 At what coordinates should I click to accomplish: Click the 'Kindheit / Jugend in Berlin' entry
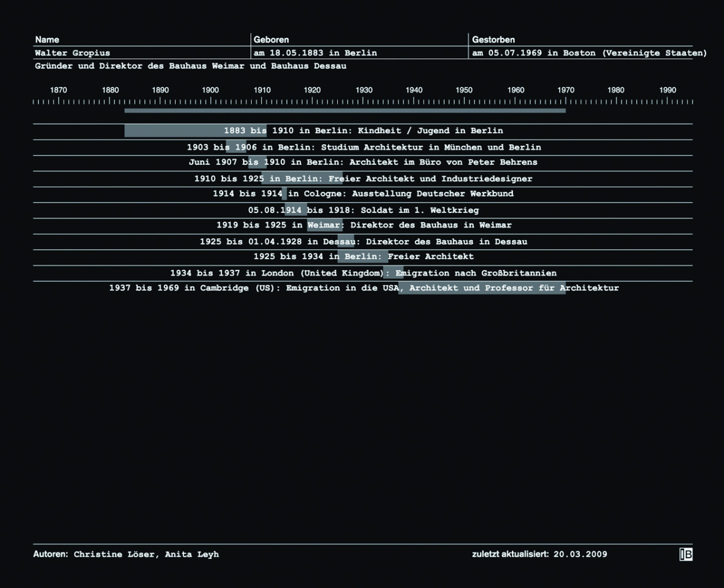(x=363, y=131)
